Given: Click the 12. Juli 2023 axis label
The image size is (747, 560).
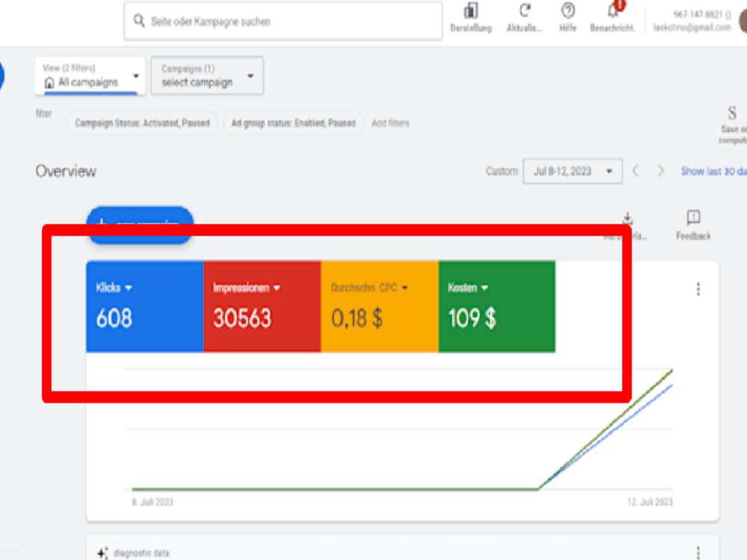Looking at the screenshot, I should [650, 502].
